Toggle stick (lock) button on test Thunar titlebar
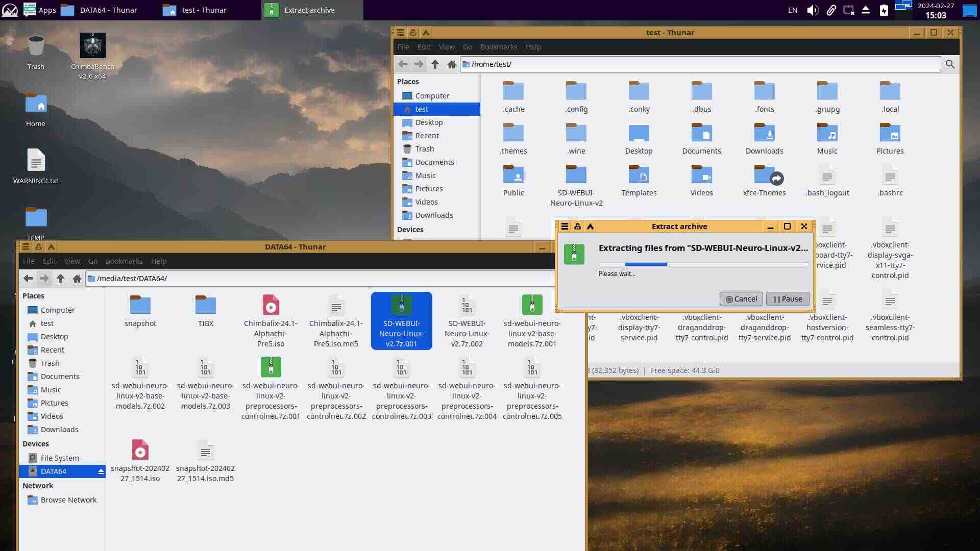This screenshot has height=551, width=980. (x=413, y=33)
